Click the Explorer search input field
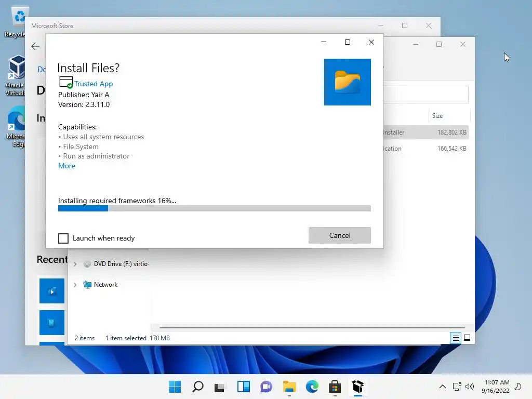 (x=426, y=95)
